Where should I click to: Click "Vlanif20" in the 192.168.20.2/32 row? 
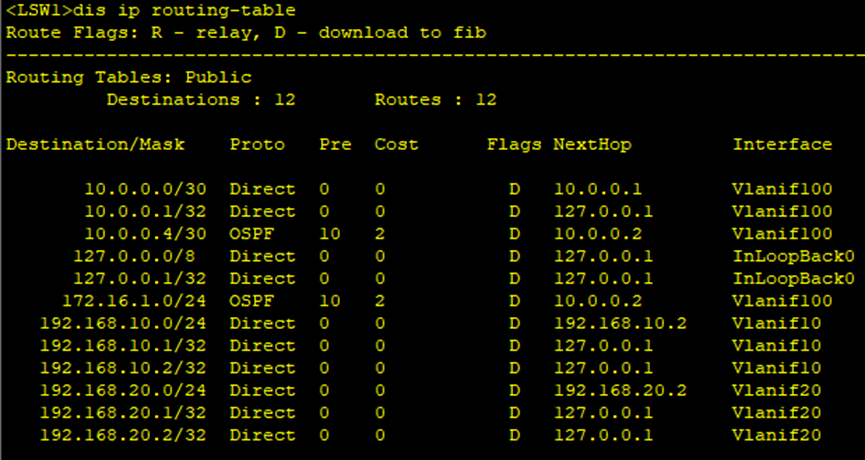[x=776, y=435]
